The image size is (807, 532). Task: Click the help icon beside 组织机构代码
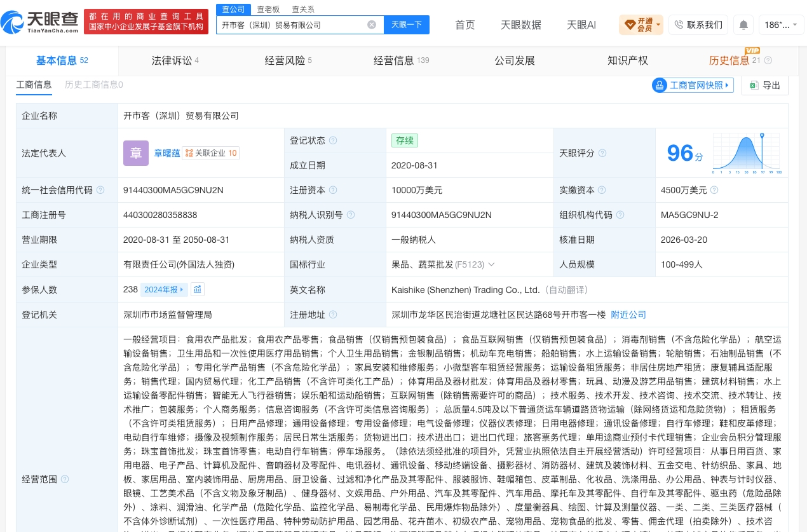pos(620,215)
